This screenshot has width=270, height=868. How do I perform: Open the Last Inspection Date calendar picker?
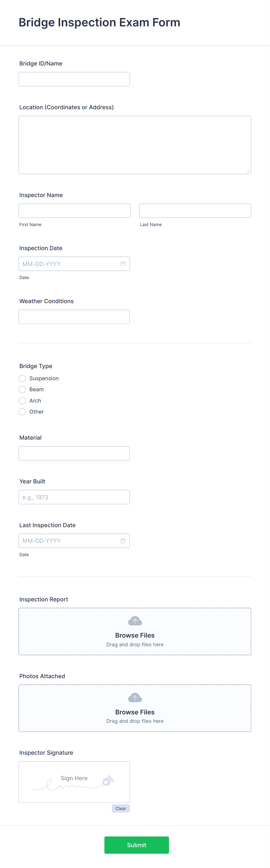[x=123, y=541]
